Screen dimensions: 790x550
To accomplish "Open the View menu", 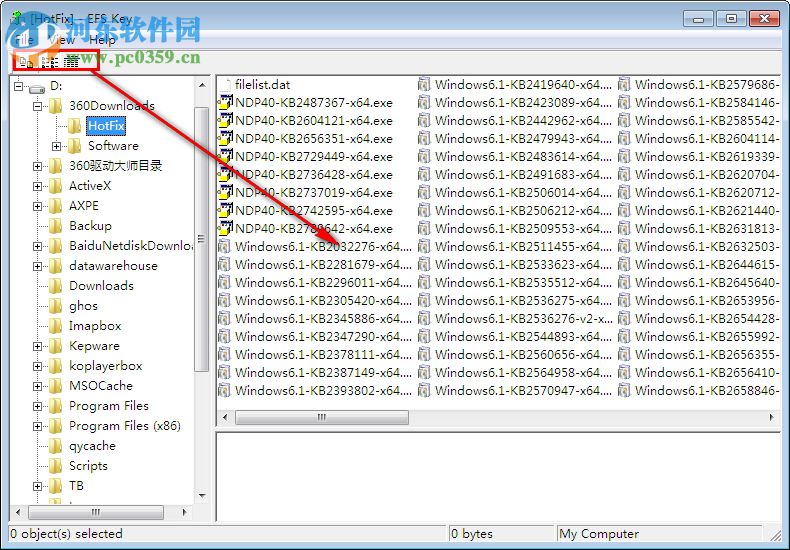I will pos(62,40).
